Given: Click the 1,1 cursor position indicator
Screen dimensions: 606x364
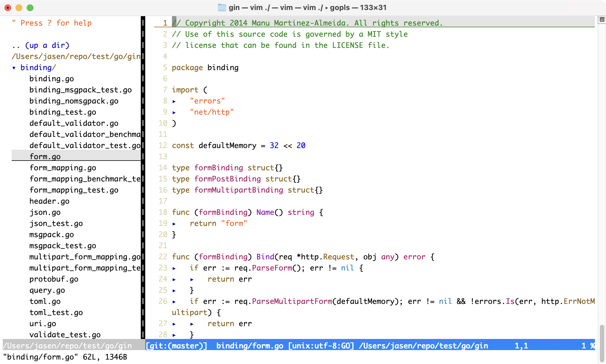Looking at the screenshot, I should click(x=521, y=346).
